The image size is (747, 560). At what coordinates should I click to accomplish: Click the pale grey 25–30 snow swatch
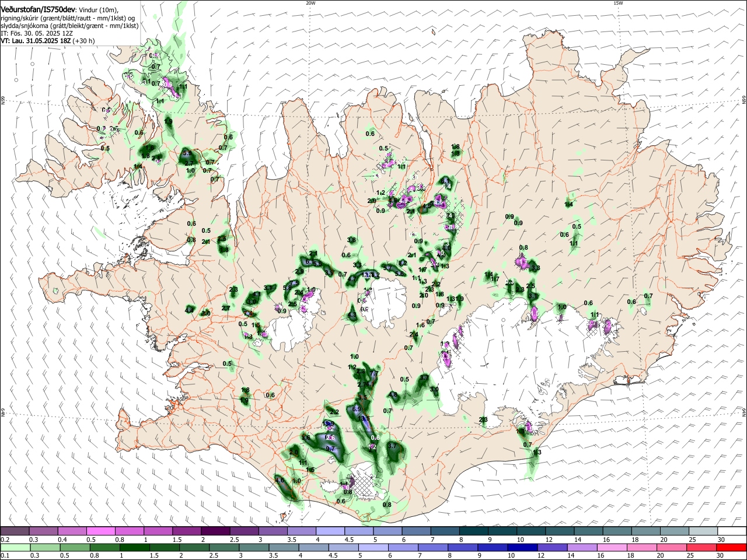click(x=703, y=531)
